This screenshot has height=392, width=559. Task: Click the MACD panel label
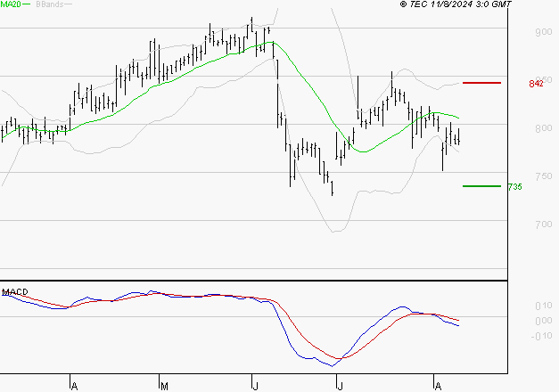15,292
